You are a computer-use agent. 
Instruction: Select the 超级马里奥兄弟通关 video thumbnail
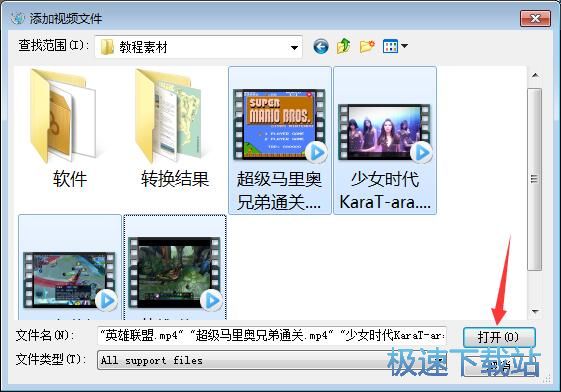(x=280, y=125)
